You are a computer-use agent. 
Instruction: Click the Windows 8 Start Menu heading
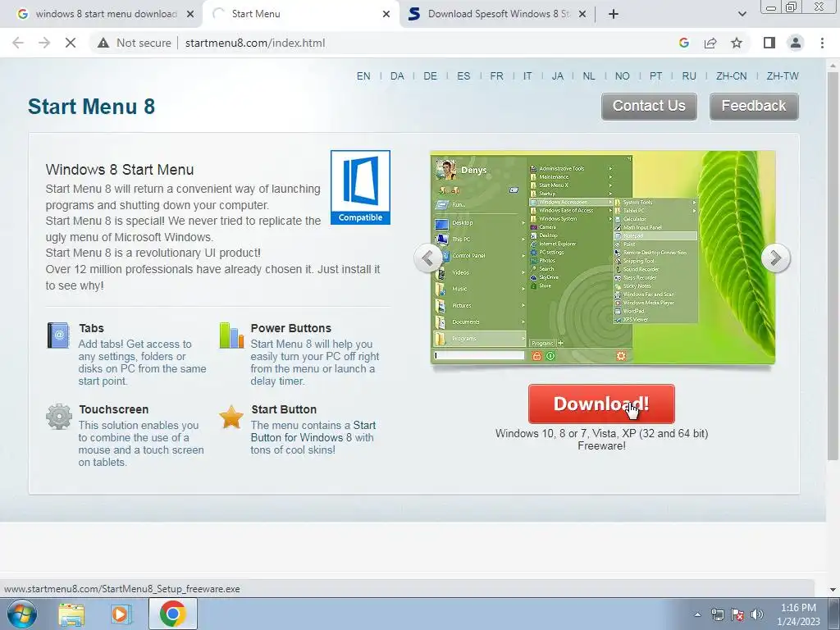[x=120, y=170]
